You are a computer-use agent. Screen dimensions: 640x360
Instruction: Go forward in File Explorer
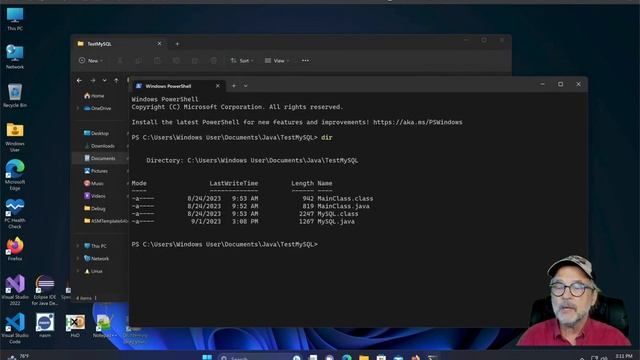pos(93,80)
